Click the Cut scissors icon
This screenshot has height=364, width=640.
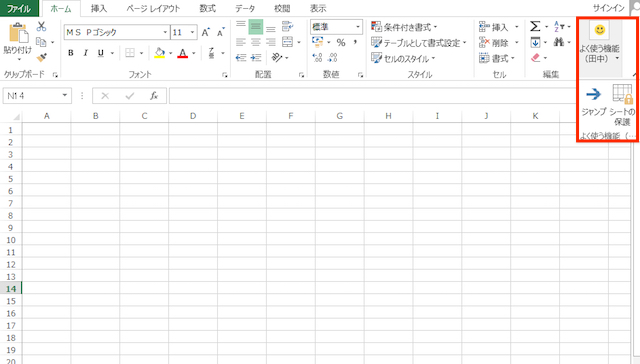(x=41, y=27)
